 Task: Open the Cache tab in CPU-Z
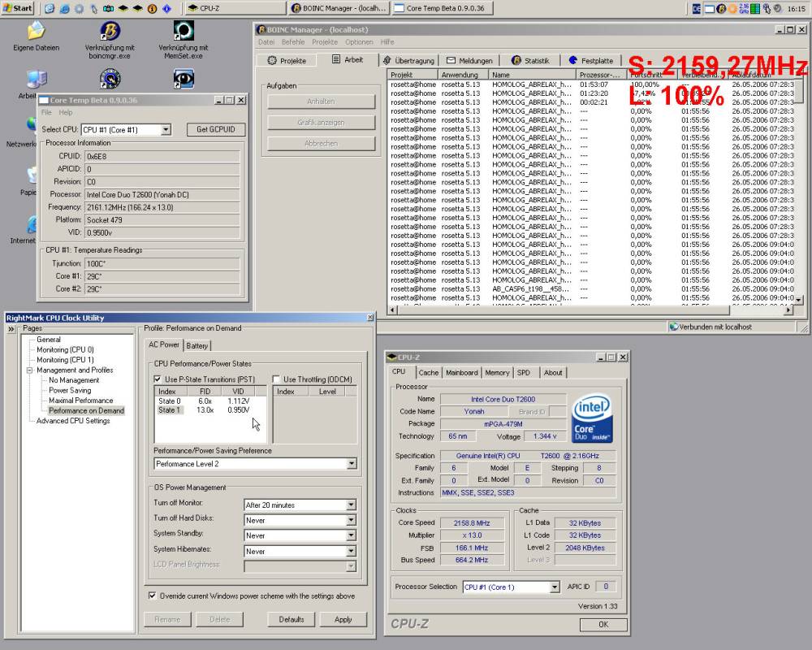tap(428, 373)
